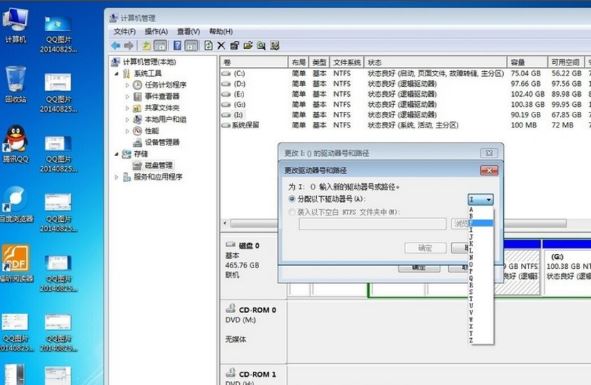Click the properties toolbar icon
The image size is (591, 385).
234,46
